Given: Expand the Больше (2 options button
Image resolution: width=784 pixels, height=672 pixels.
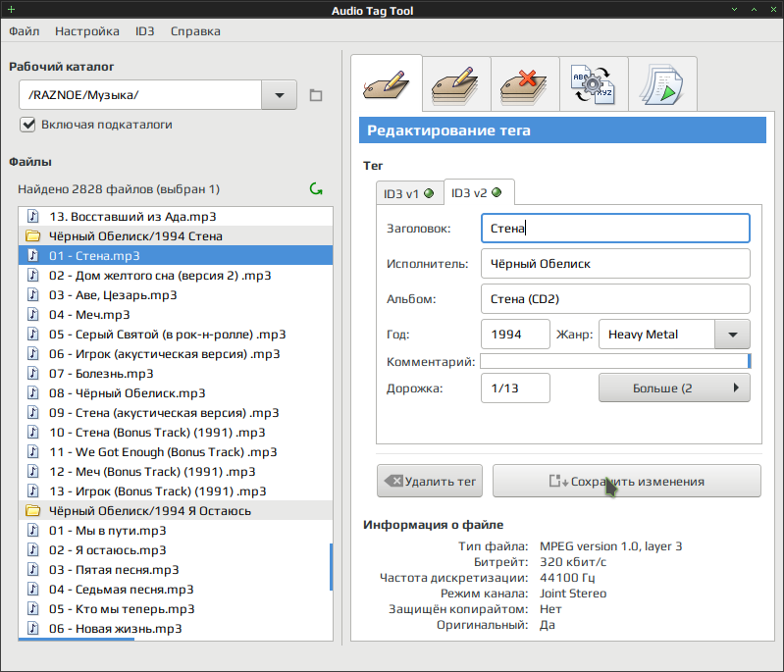Looking at the screenshot, I should click(x=674, y=388).
